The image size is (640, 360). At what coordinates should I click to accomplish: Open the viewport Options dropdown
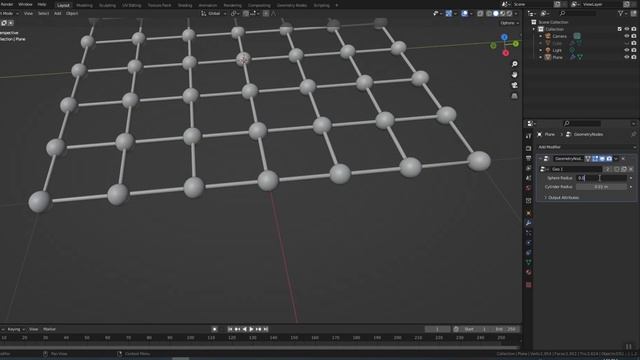point(509,23)
